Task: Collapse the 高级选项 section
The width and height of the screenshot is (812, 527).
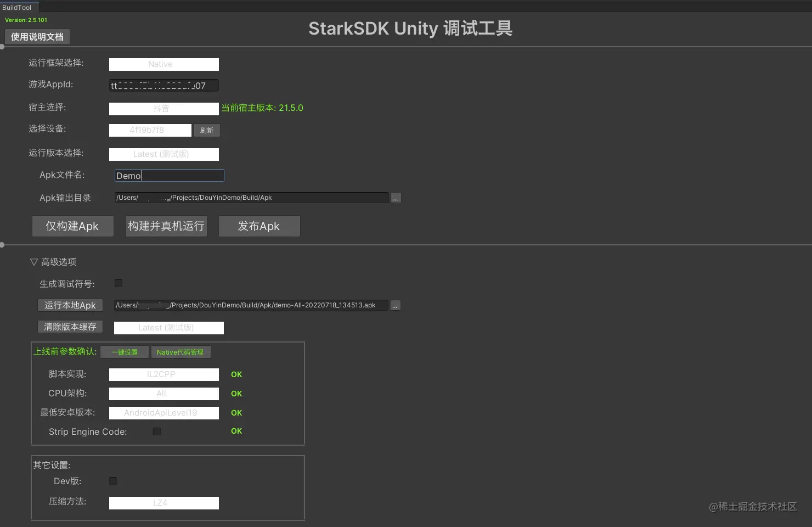Action: point(53,262)
